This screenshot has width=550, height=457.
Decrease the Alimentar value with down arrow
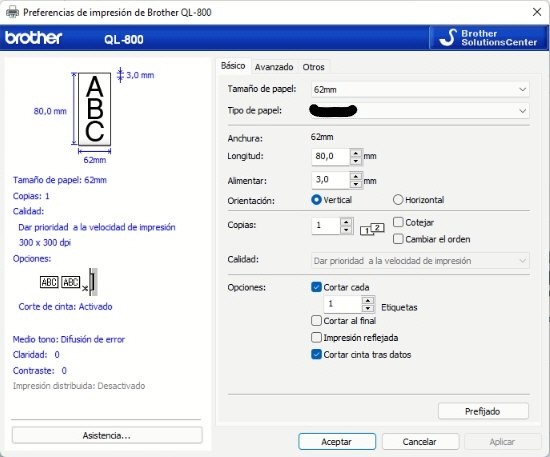[356, 184]
